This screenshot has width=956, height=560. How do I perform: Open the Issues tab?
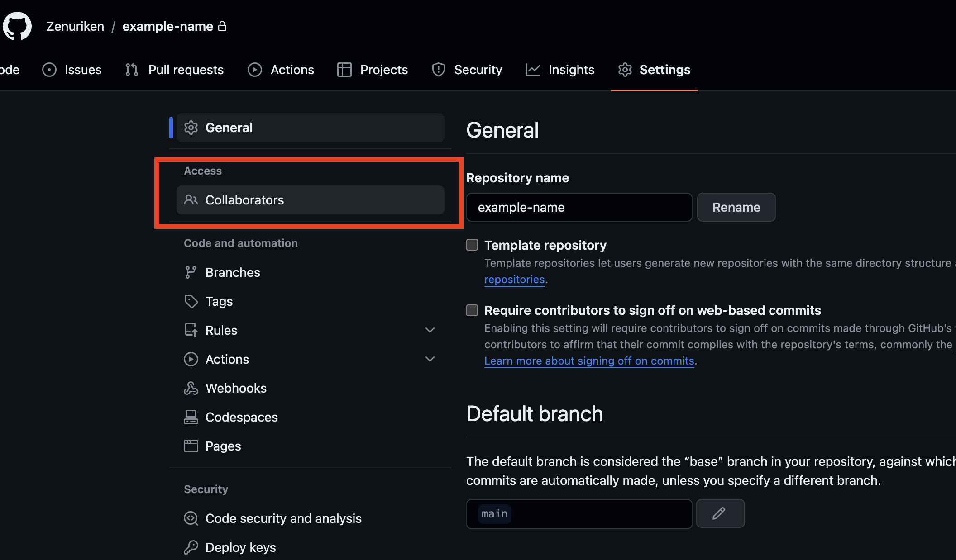pos(72,70)
